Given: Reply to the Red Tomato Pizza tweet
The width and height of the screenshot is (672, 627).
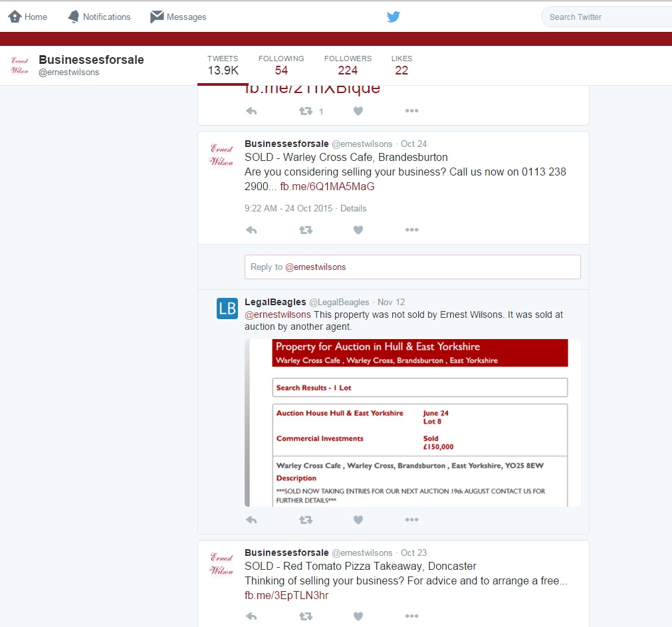Looking at the screenshot, I should [251, 616].
